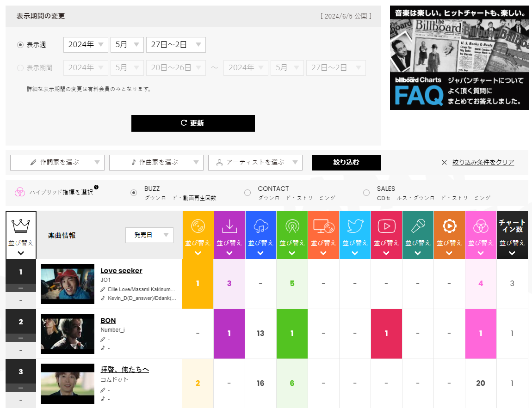Open the BON song link
The height and width of the screenshot is (408, 532).
coord(108,321)
